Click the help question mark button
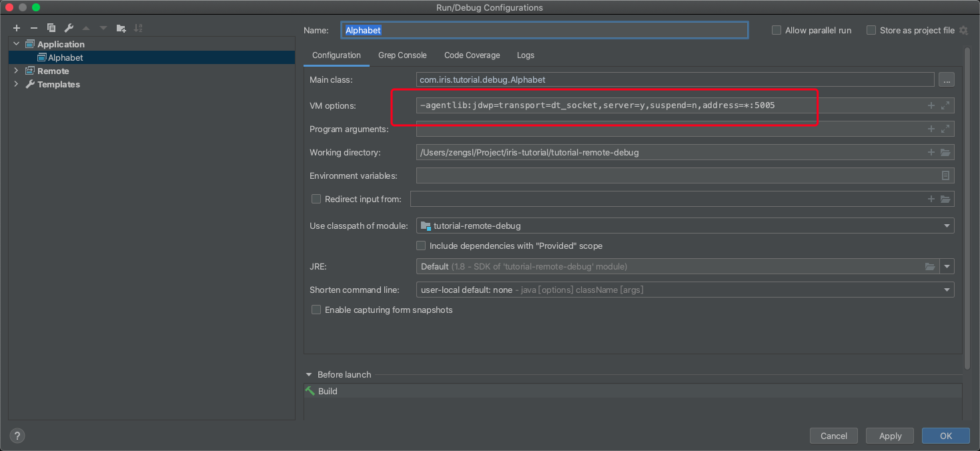Viewport: 980px width, 451px height. click(17, 436)
